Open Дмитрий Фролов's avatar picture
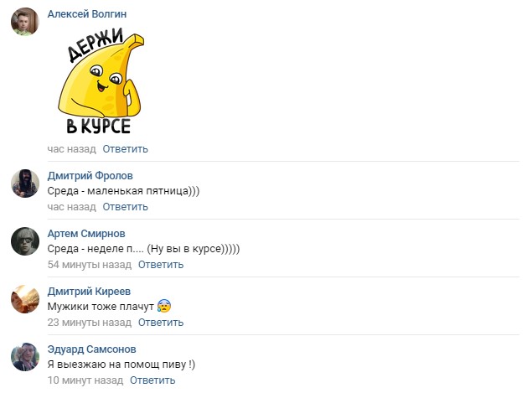This screenshot has width=532, height=393. [x=25, y=184]
